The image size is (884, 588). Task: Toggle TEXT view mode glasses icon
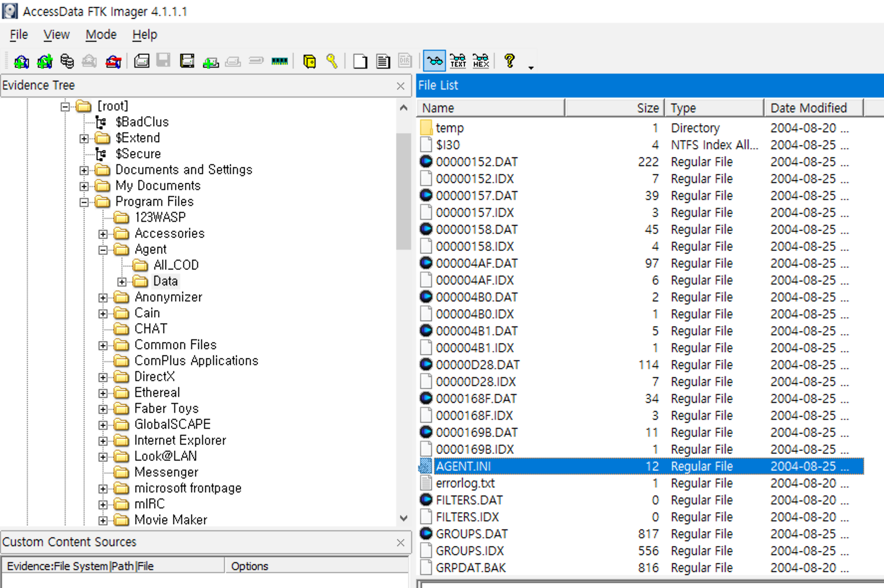click(458, 61)
